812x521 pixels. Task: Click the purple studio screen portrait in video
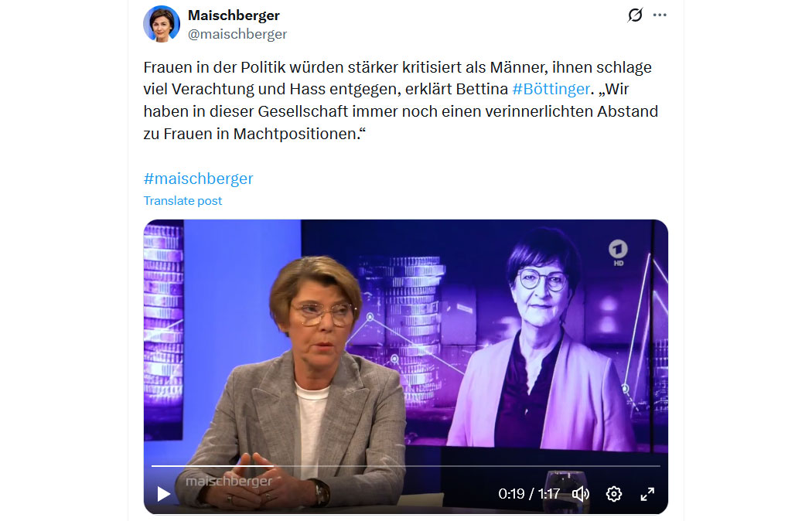tap(541, 342)
